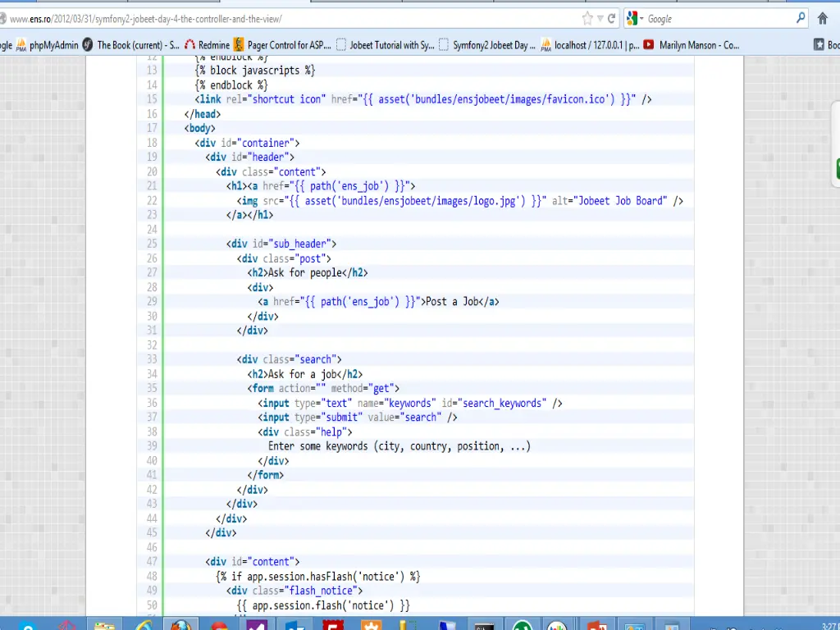
Task: Click the form method="get" line
Action: (323, 388)
